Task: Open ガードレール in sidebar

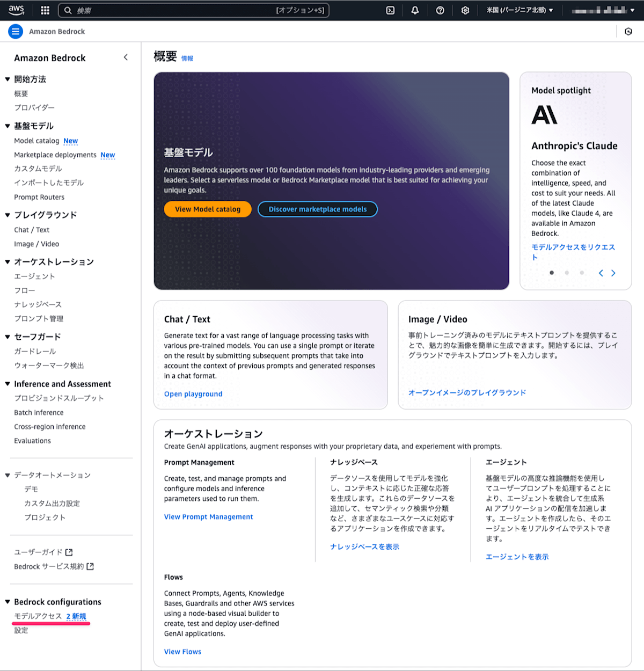Action: tap(35, 351)
